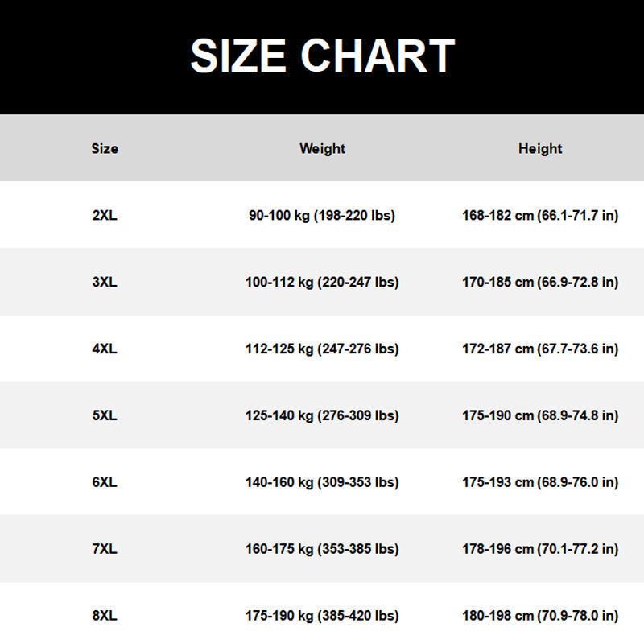644x644 pixels.
Task: Select the 100-112 kg weight cell
Action: click(322, 283)
